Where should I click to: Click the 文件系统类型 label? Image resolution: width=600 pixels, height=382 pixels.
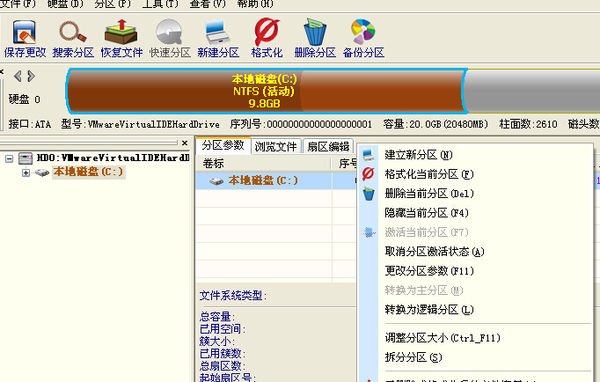tap(233, 295)
